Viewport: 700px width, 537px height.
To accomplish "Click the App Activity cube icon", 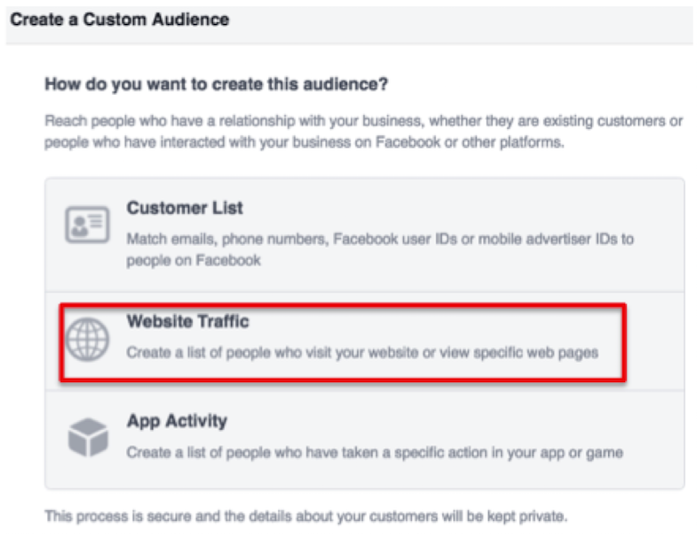I will (88, 437).
